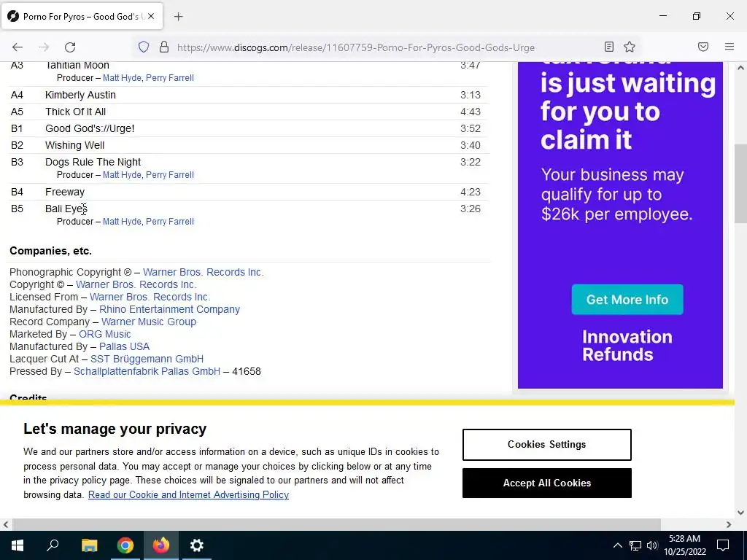Viewport: 747px width, 560px height.
Task: Click the Good God's://Urge! track title
Action: point(90,128)
